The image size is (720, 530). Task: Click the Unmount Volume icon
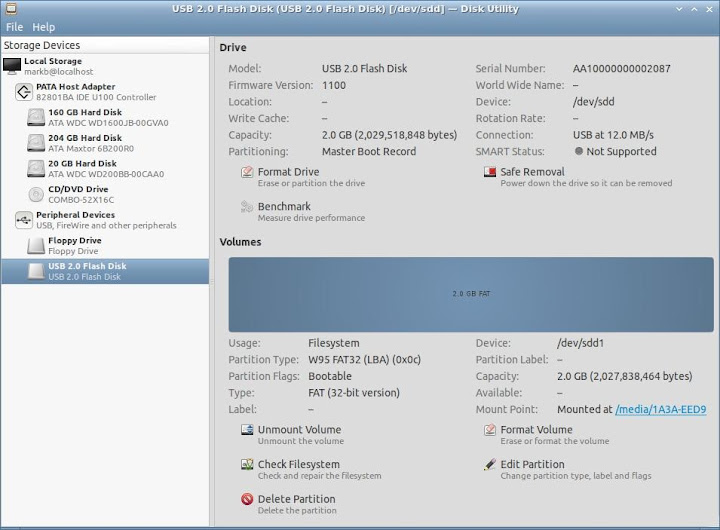click(247, 430)
